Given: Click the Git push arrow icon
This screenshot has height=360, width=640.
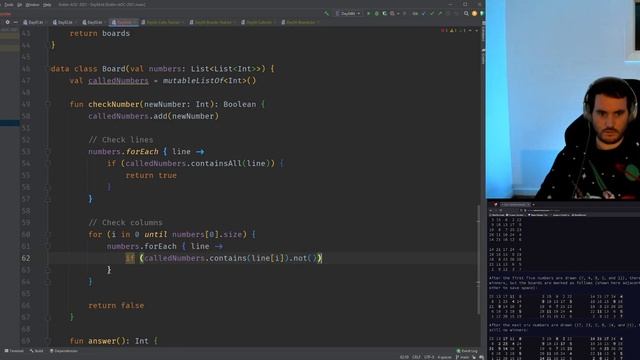Looking at the screenshot, I should 440,13.
